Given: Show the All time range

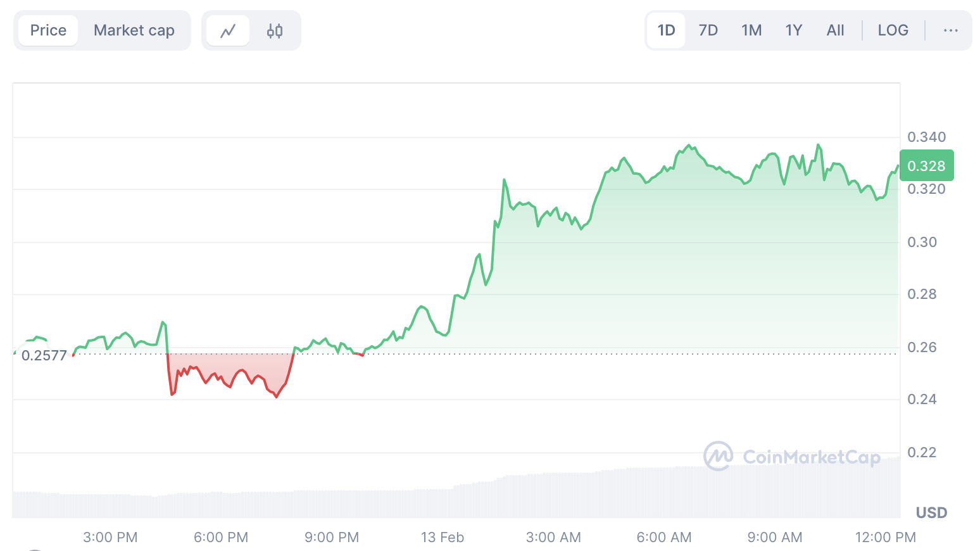Looking at the screenshot, I should tap(835, 30).
